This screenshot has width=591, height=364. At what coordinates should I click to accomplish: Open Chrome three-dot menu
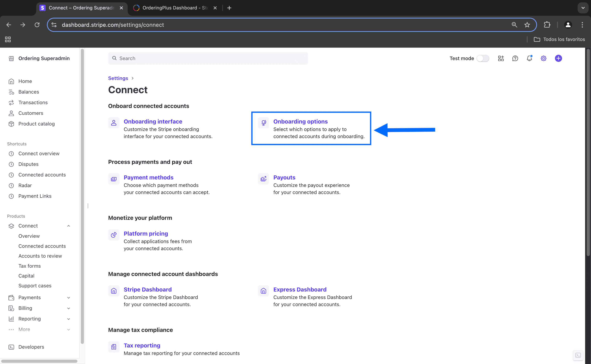pyautogui.click(x=582, y=25)
